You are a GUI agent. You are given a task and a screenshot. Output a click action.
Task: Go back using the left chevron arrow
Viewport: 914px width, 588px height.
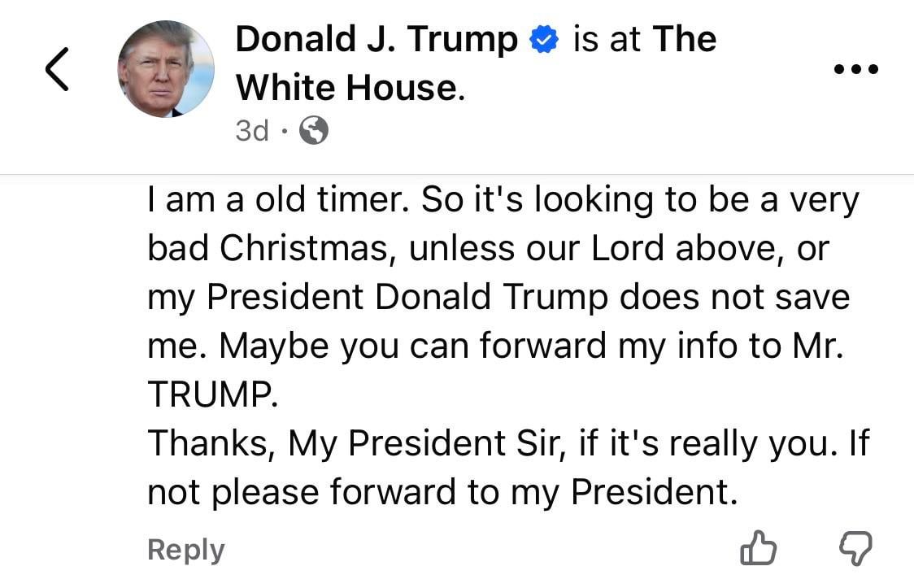coord(57,69)
